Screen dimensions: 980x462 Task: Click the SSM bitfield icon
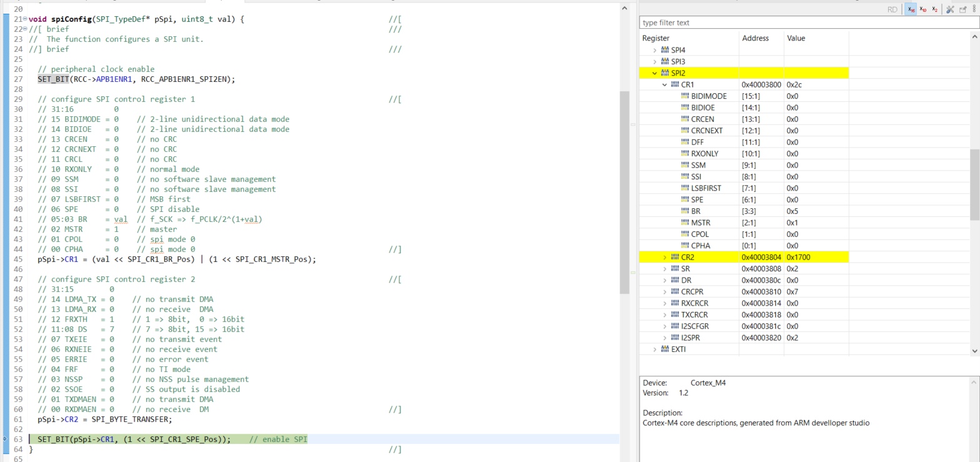pos(685,165)
